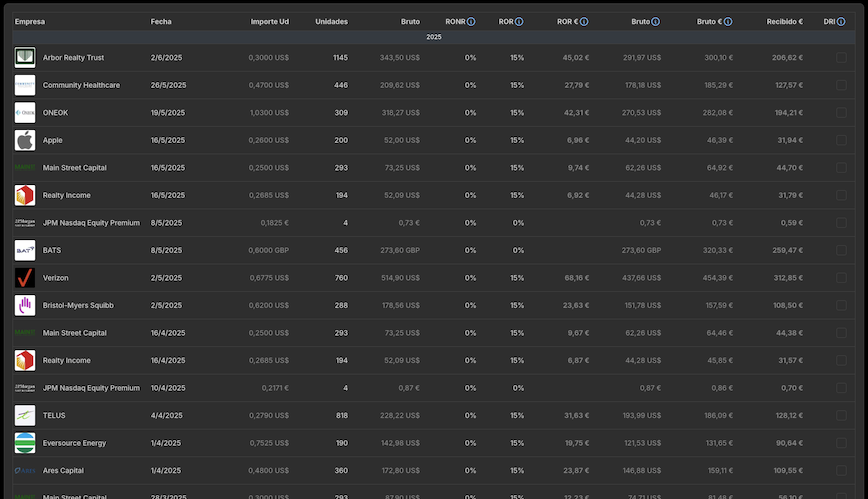Viewport: 868px width, 499px height.
Task: Click JPM Nasdaq logo in 8/5/2025 row
Action: [x=25, y=223]
